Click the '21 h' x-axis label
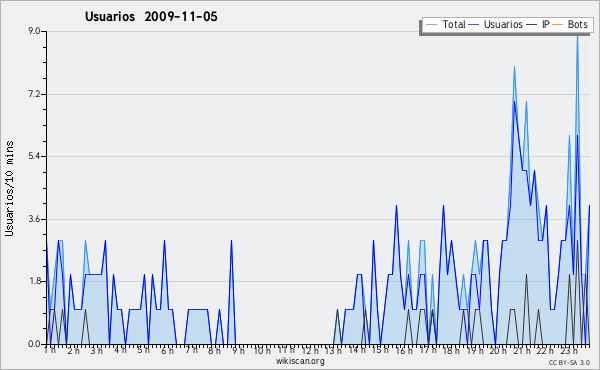The image size is (600, 370). point(522,350)
